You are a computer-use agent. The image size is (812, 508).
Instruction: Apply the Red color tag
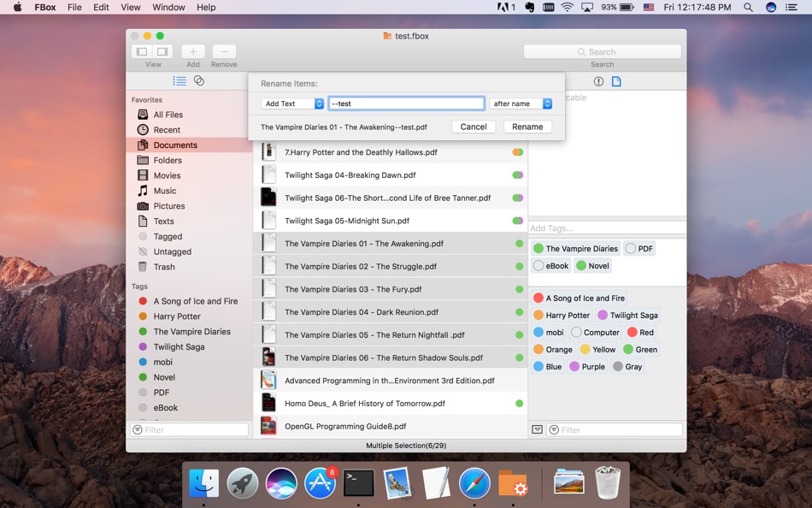click(x=640, y=333)
